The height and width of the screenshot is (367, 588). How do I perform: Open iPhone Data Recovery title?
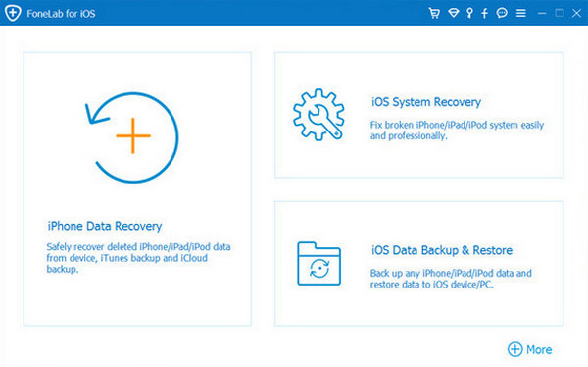click(105, 226)
